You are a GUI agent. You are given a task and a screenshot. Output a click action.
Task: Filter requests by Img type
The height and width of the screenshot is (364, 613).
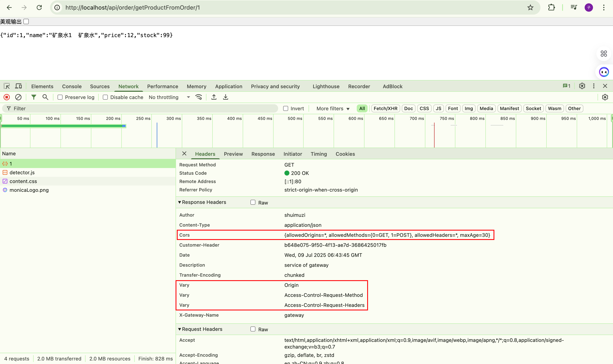[469, 108]
